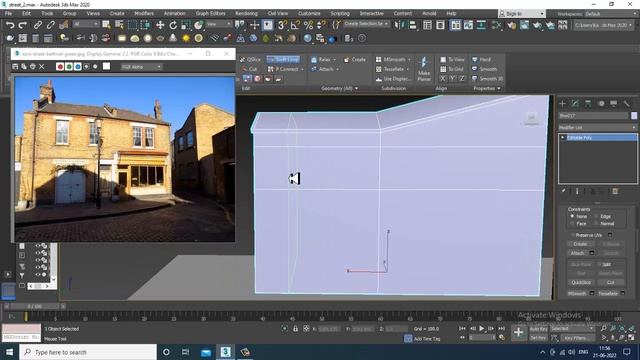Click the Auto Key button

[538, 329]
